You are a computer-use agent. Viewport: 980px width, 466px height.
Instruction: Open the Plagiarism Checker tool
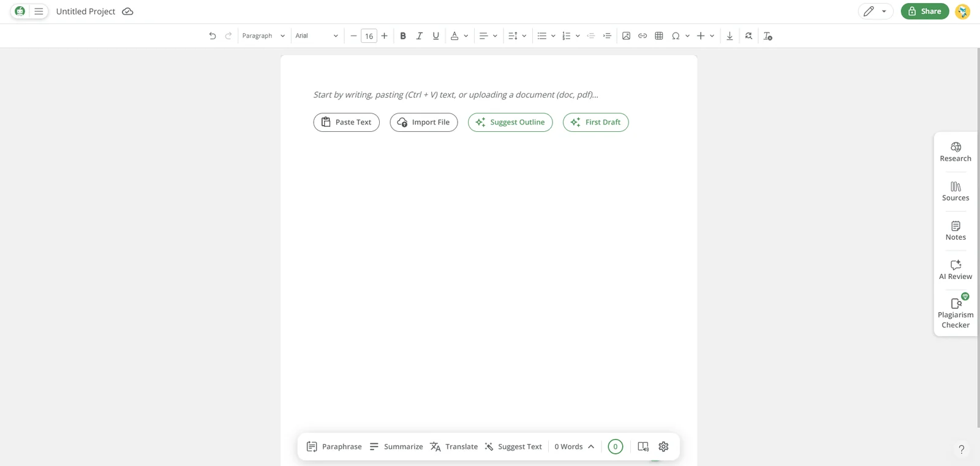click(956, 313)
